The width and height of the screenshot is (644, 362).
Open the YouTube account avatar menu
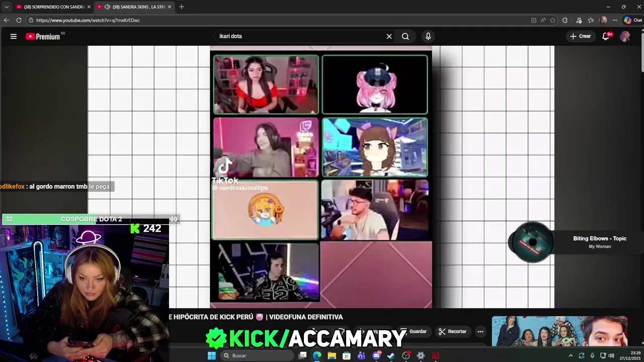[x=625, y=36]
